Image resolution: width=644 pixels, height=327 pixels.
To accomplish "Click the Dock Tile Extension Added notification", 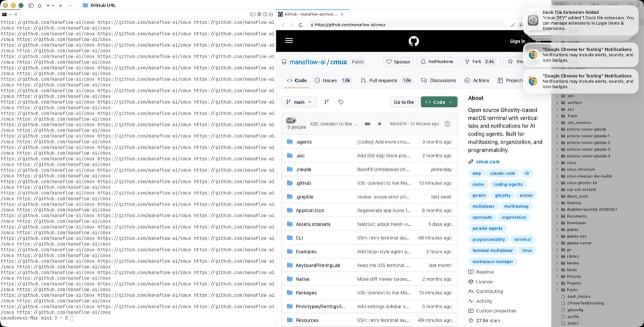I will click(580, 21).
